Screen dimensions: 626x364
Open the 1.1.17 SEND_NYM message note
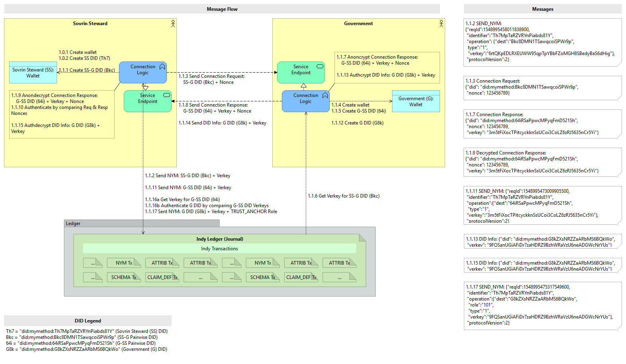tap(543, 306)
